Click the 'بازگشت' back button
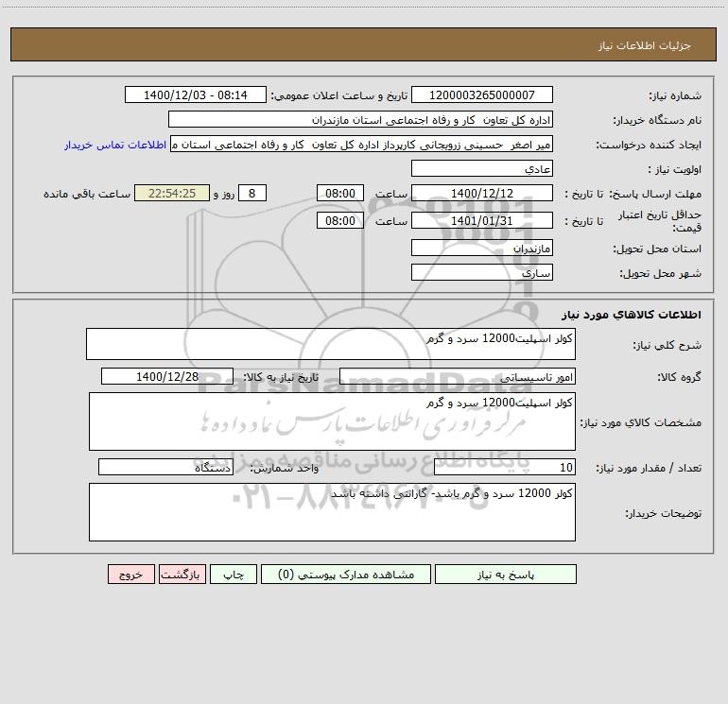Viewport: 728px width, 704px height. point(182,574)
